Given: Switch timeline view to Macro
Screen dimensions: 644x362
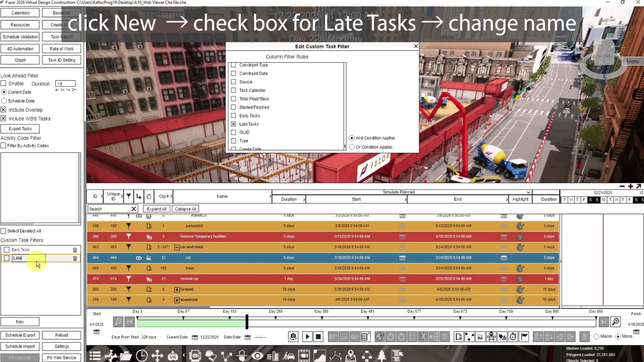Looking at the screenshot, I should [x=596, y=337].
